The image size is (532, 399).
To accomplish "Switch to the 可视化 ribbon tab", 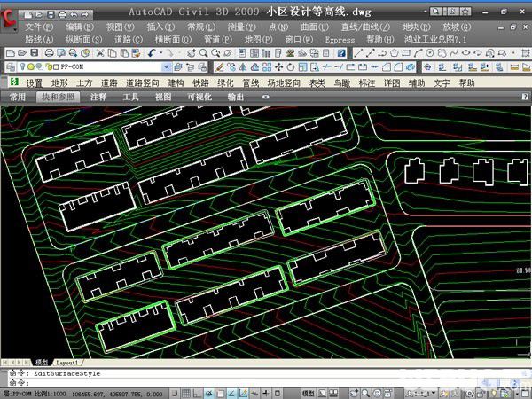I will coord(199,97).
